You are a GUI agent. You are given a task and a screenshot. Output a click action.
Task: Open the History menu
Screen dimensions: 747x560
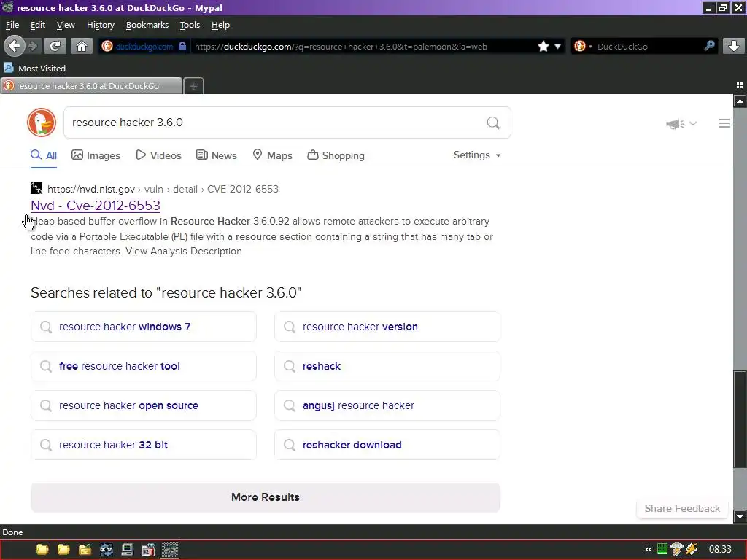(x=101, y=25)
